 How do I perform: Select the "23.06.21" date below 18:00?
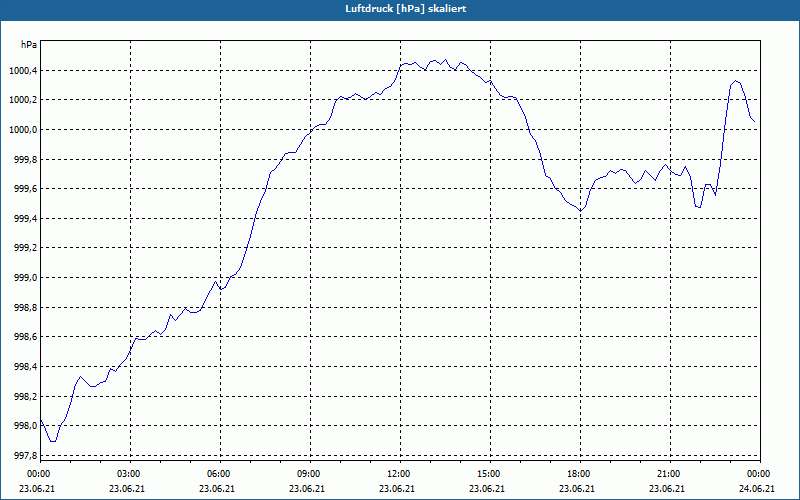tap(577, 489)
